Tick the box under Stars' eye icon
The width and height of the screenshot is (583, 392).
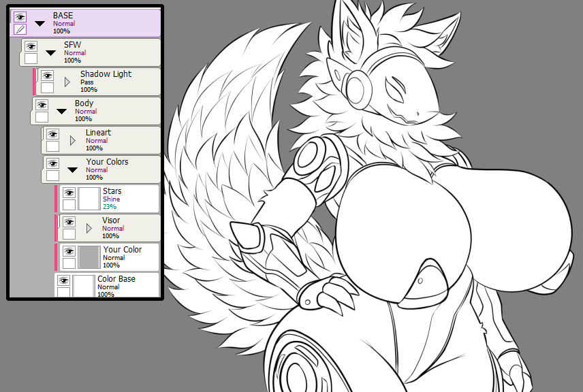pos(69,205)
